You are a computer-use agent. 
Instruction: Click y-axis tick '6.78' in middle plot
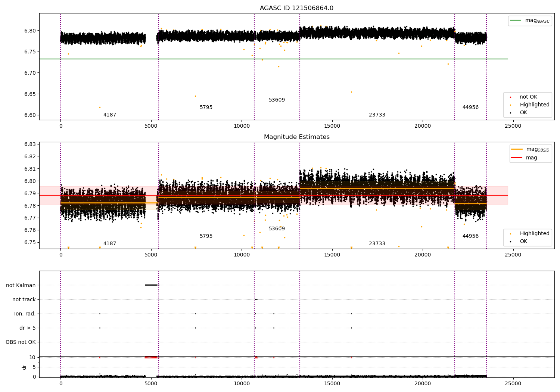click(29, 206)
